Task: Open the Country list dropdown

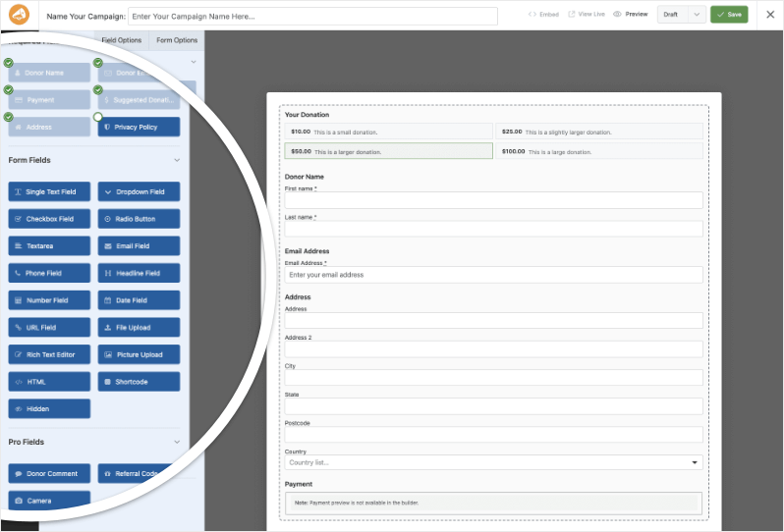Action: (x=493, y=462)
